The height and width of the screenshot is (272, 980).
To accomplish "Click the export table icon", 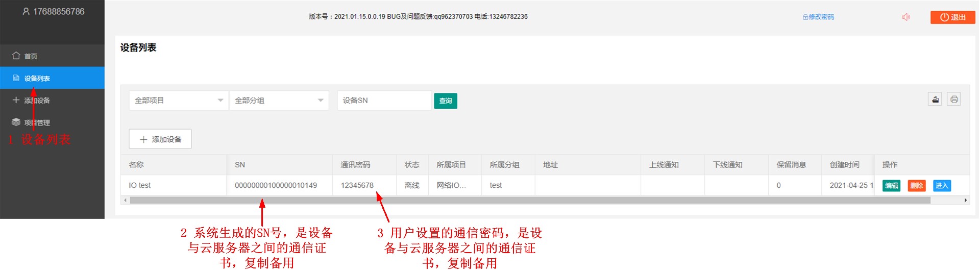I will tap(935, 100).
